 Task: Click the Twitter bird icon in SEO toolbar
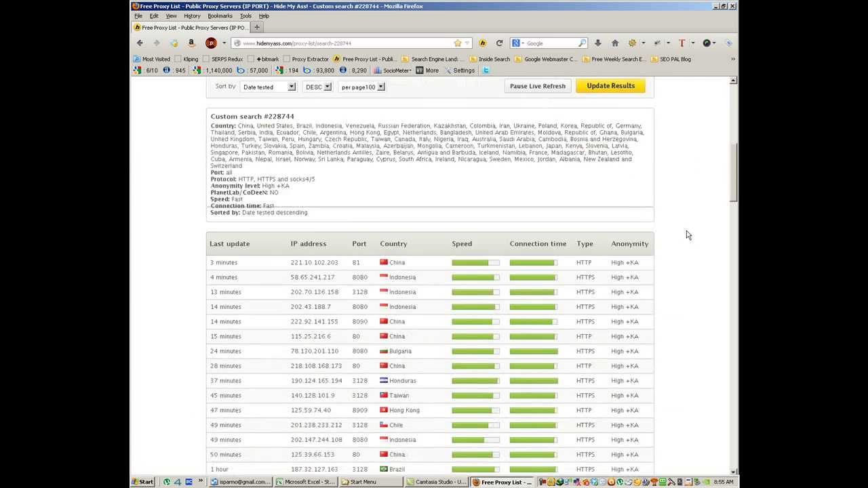click(486, 70)
